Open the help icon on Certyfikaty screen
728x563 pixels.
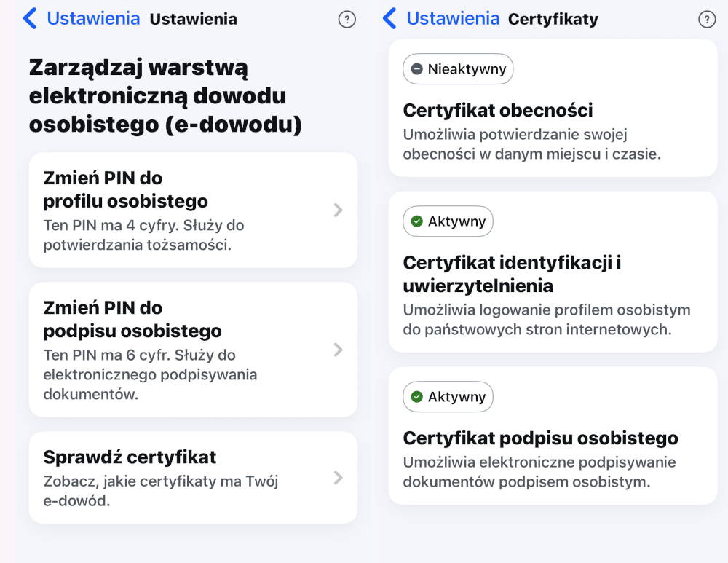pyautogui.click(x=707, y=20)
